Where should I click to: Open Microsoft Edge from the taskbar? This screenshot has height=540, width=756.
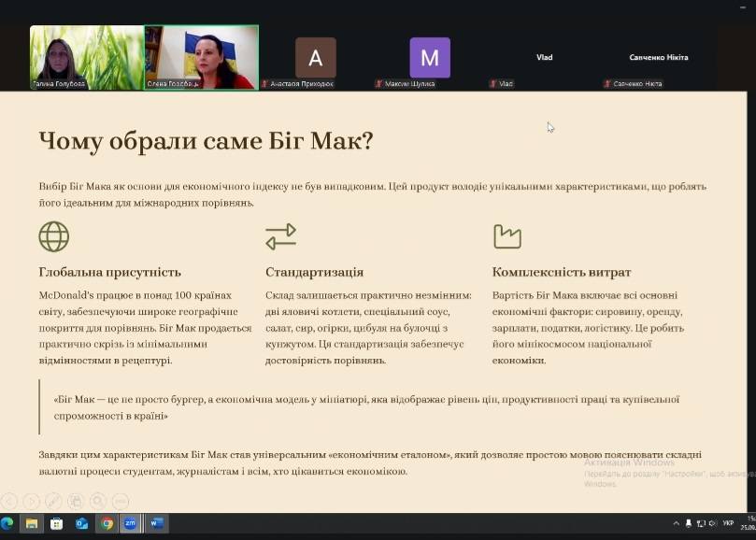click(x=7, y=523)
